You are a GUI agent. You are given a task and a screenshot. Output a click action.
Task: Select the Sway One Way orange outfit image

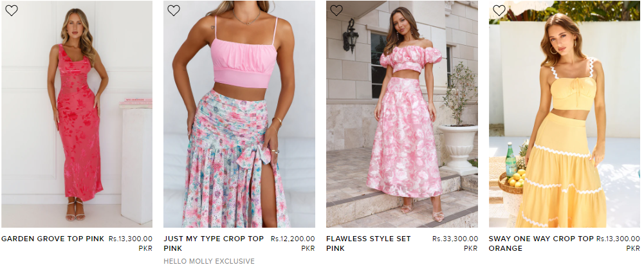coord(564,114)
